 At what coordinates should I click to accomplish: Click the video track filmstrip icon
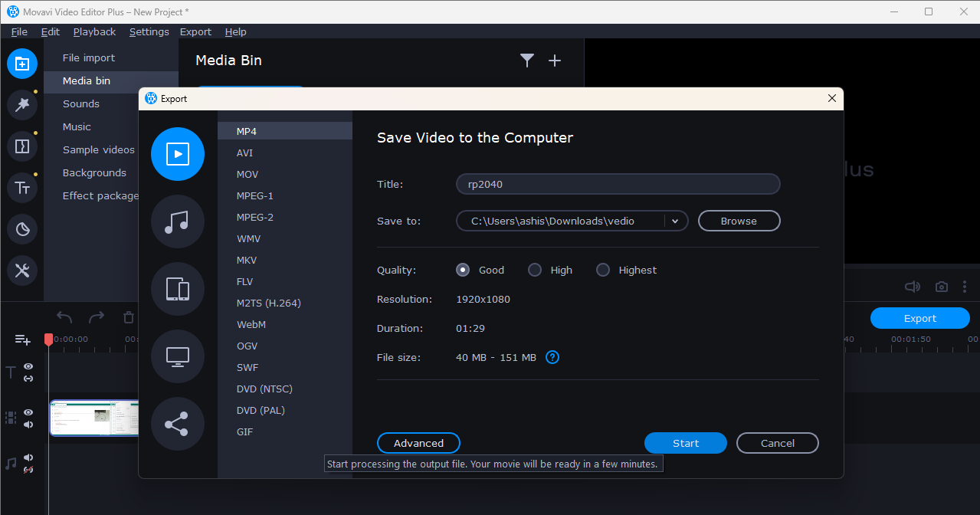11,418
